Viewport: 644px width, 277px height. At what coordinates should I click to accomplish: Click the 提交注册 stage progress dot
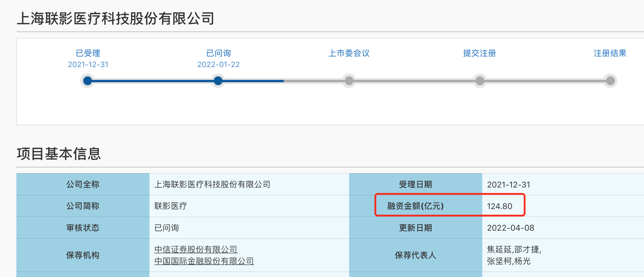480,81
